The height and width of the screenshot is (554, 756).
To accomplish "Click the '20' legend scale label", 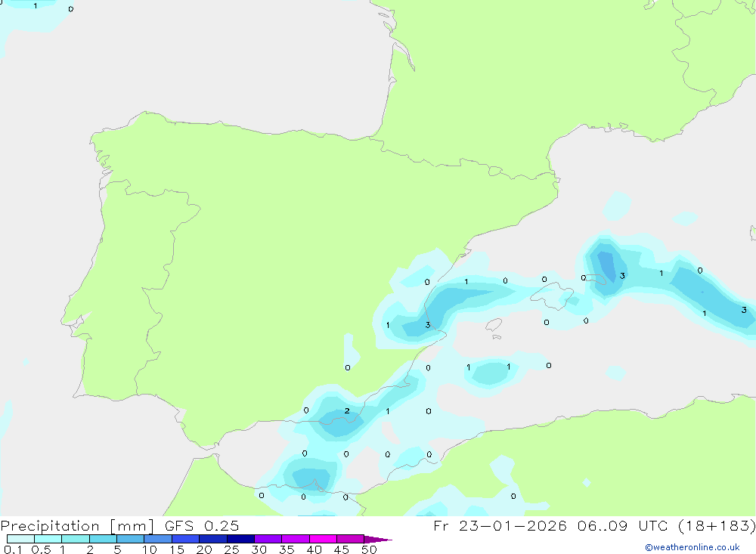I will tap(204, 549).
